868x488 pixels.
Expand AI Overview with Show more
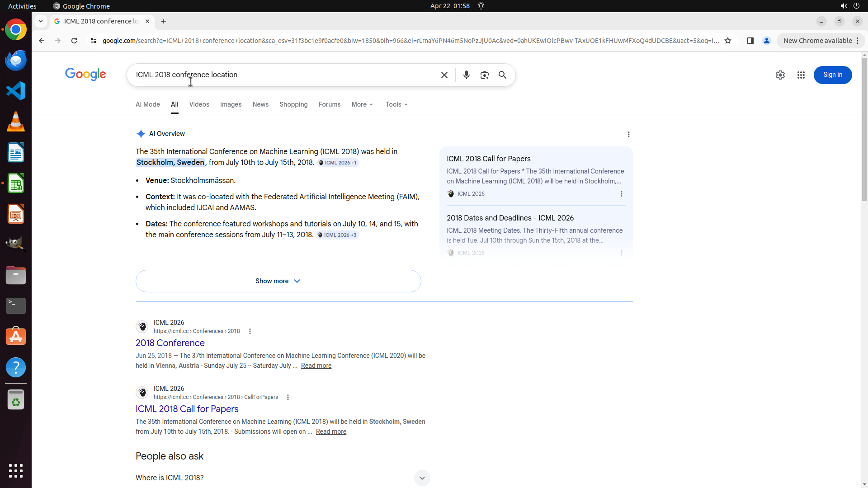point(278,281)
